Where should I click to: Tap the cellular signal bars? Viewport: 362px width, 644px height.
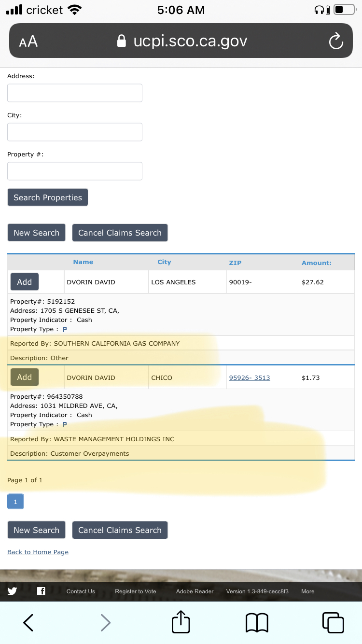click(x=14, y=10)
